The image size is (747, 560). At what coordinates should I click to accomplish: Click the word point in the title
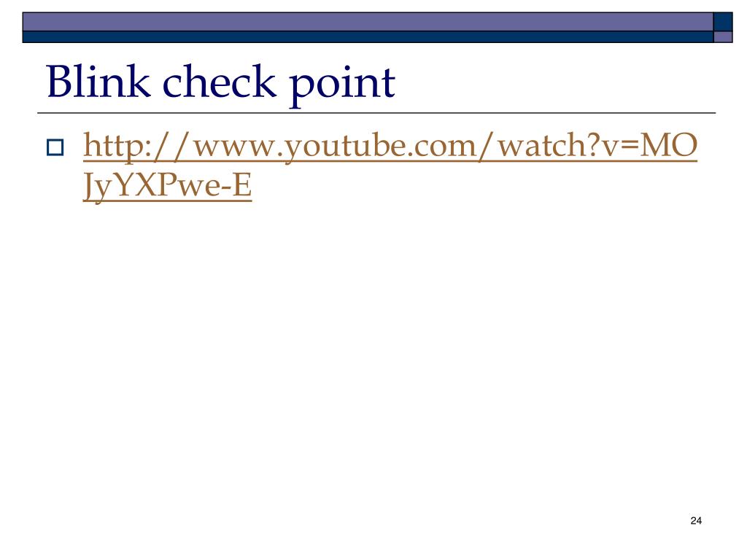pyautogui.click(x=342, y=85)
